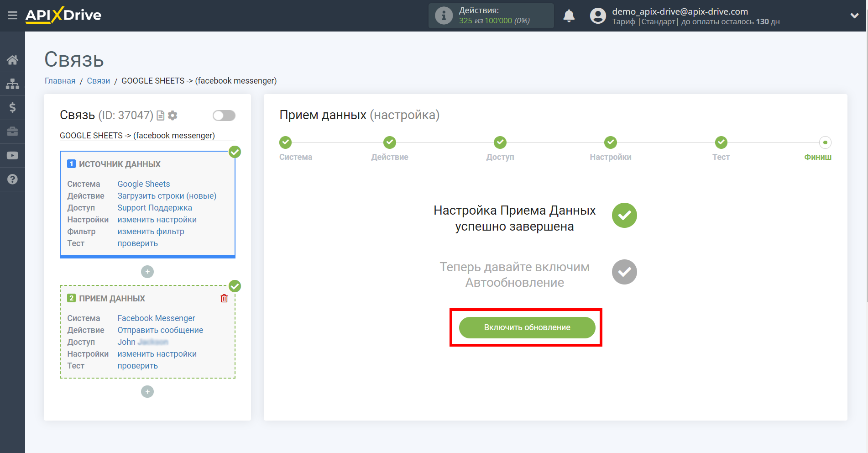Open the briefcase sidebar icon

click(12, 132)
